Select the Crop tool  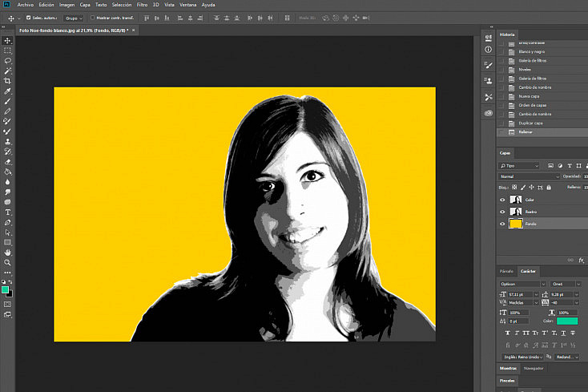7,81
